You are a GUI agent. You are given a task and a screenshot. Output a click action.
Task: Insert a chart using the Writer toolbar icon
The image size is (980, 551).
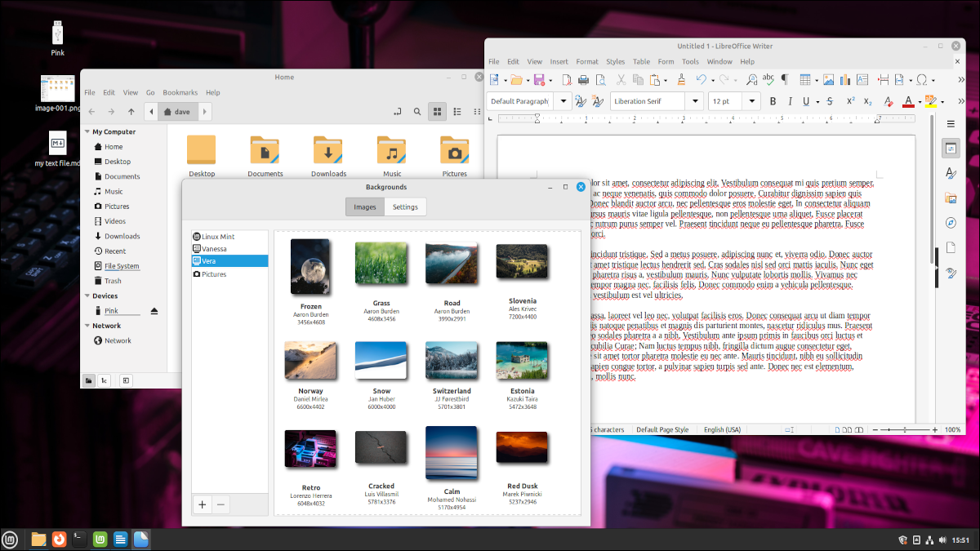point(845,79)
